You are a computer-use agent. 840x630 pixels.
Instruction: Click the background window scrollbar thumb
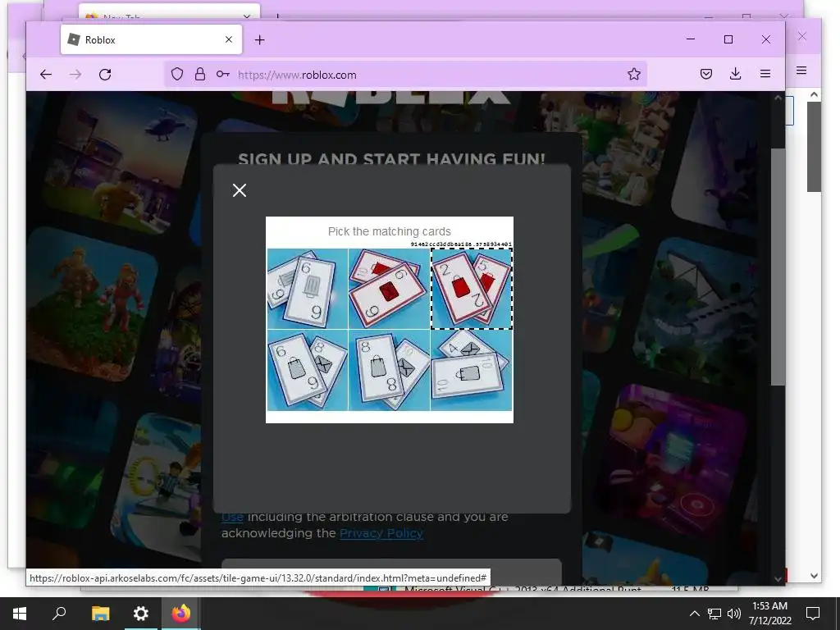(814, 146)
